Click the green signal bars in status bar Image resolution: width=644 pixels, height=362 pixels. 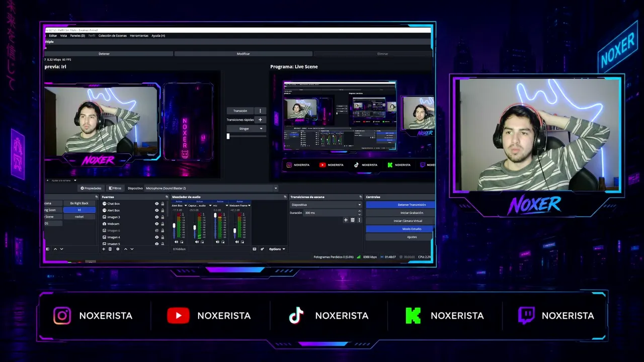(x=359, y=257)
